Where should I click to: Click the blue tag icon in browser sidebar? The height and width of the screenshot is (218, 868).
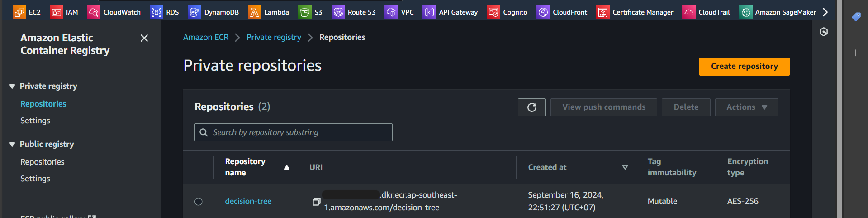coord(856,17)
